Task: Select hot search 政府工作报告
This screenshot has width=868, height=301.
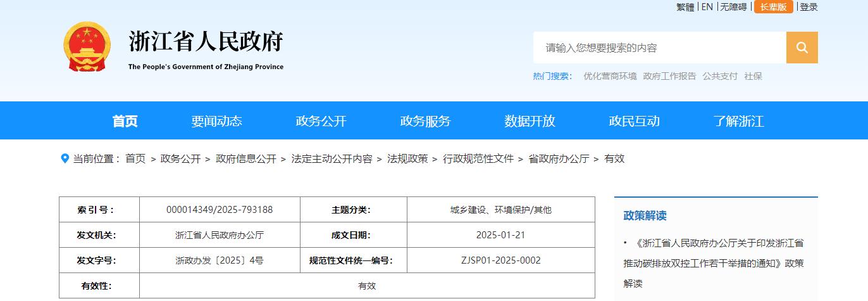Action: point(669,76)
